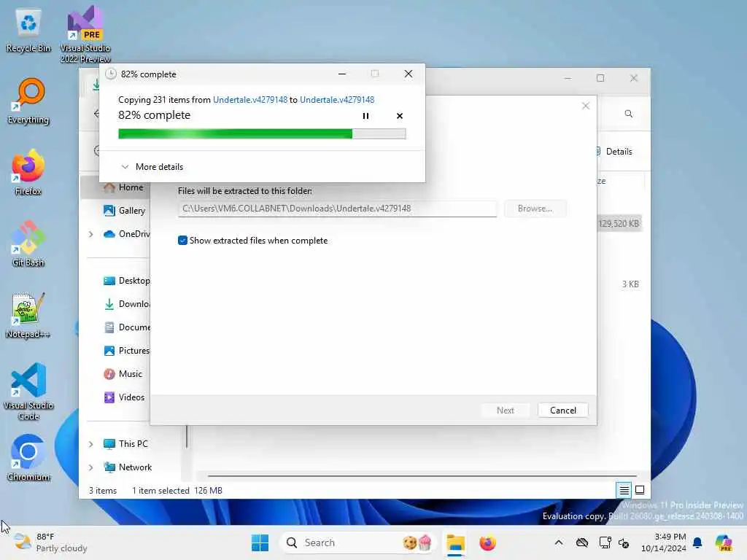Click the copy progress bar
The width and height of the screenshot is (747, 560).
coord(262,134)
